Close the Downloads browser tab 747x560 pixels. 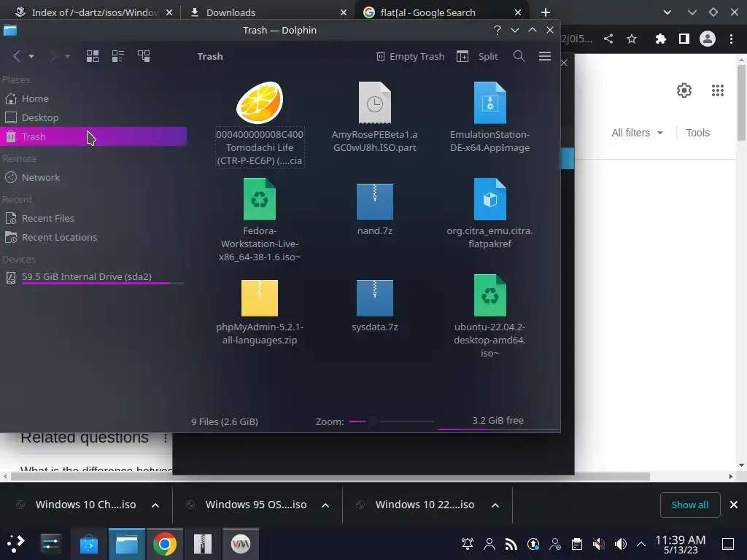click(344, 12)
